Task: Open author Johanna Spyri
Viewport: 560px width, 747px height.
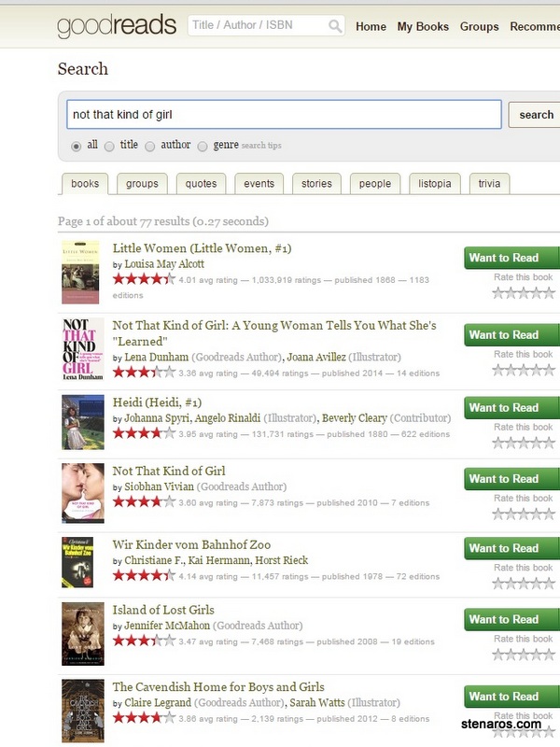Action: (158, 418)
